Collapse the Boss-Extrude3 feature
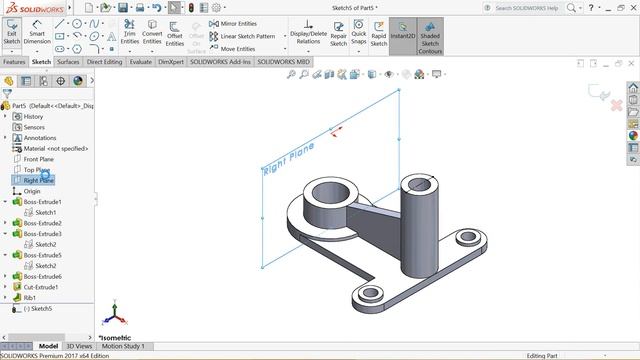This screenshot has height=360, width=640. (5, 233)
